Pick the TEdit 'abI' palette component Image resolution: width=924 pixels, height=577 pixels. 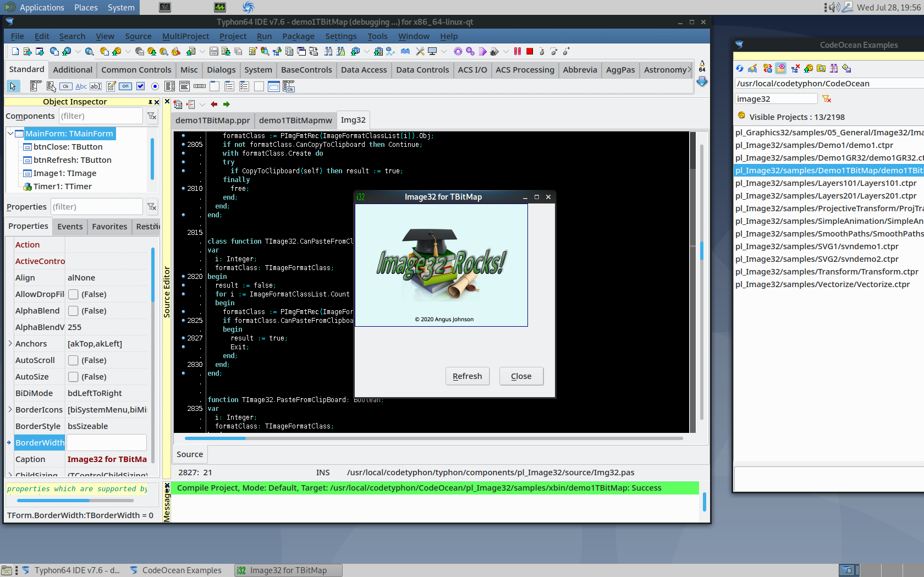point(96,86)
